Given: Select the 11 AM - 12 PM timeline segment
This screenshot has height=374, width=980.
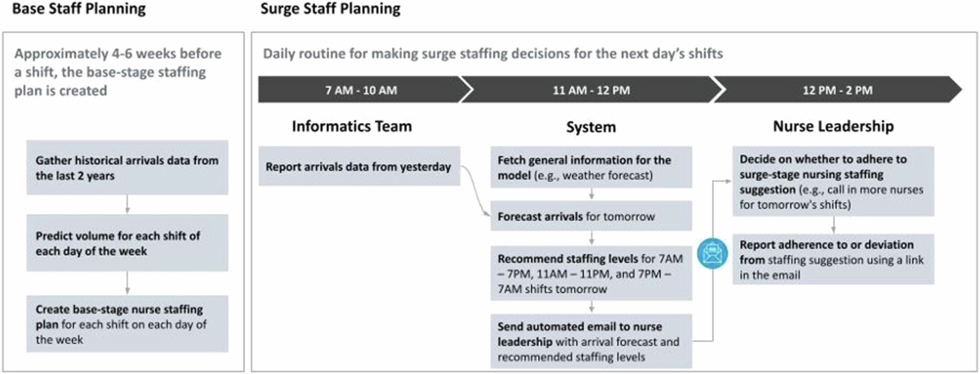Looking at the screenshot, I should pos(590,89).
